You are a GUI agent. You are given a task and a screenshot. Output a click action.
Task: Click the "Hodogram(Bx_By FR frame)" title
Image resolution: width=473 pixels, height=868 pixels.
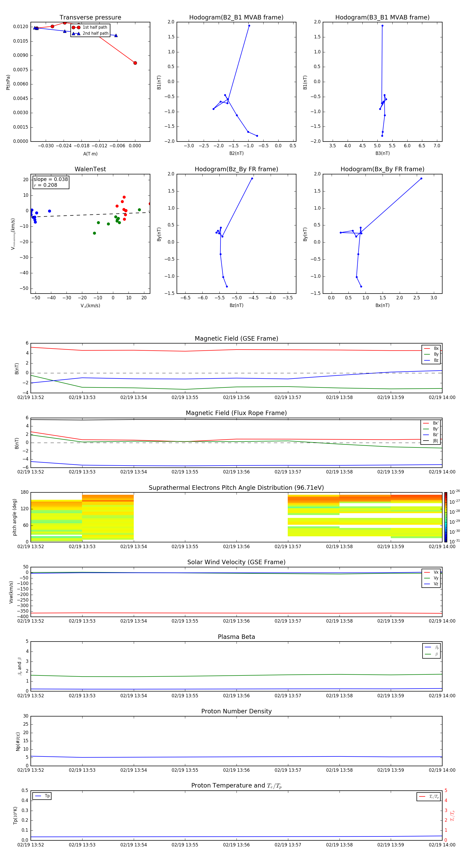[382, 169]
